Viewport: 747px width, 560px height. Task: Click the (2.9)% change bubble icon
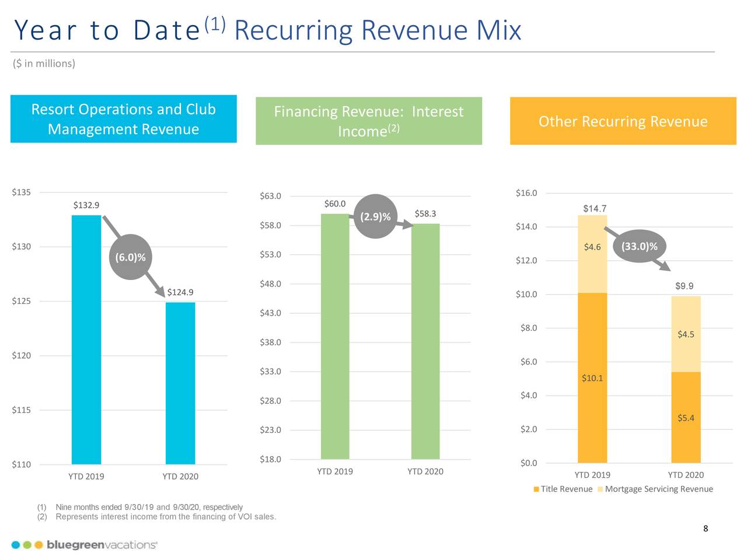pyautogui.click(x=376, y=216)
